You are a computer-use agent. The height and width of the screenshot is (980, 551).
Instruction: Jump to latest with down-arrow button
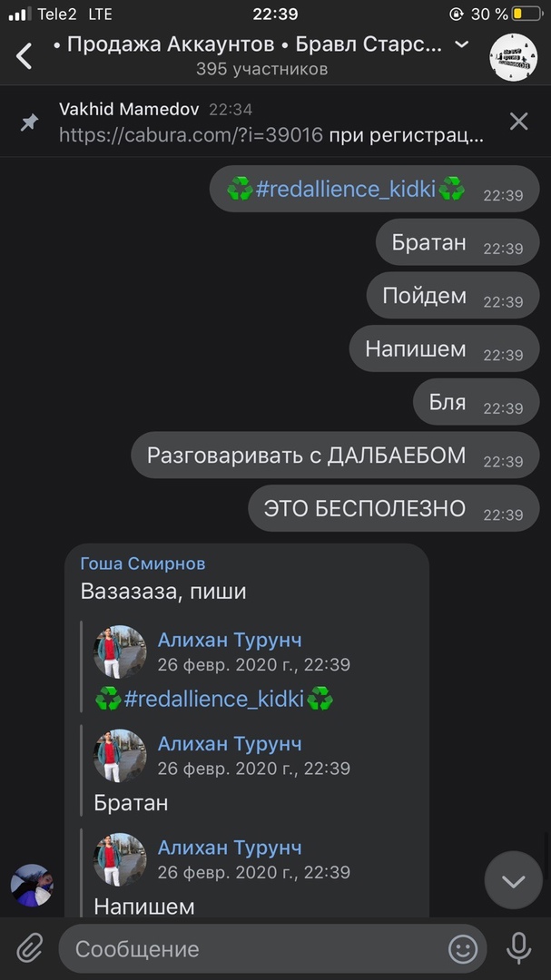(x=514, y=880)
